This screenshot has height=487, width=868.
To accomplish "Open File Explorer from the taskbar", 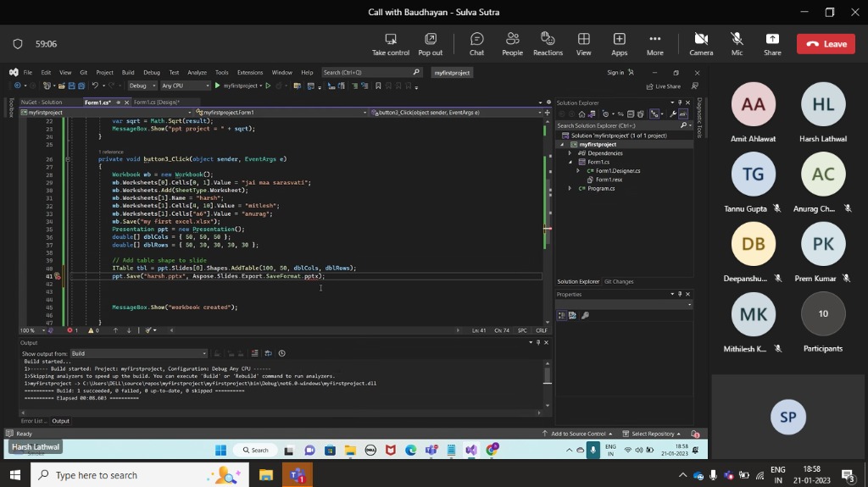I will pos(265,475).
